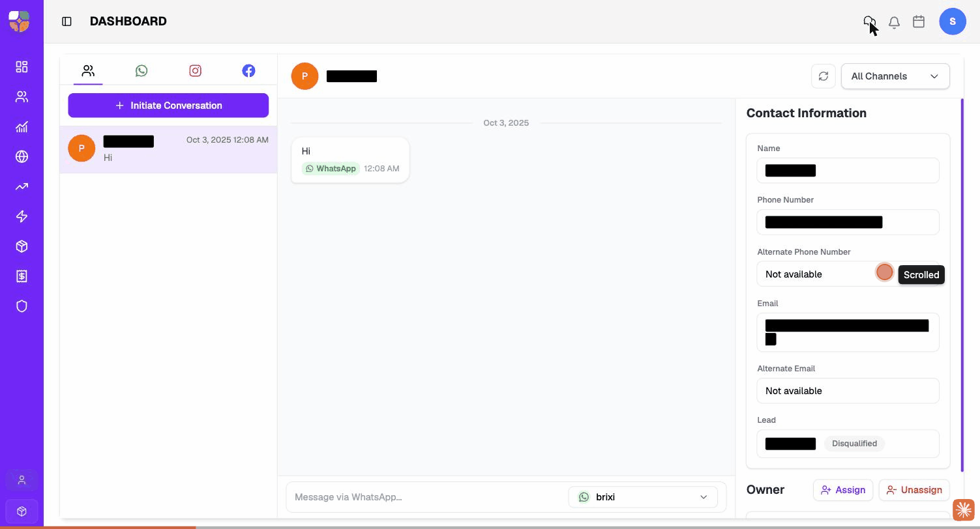Click the orange asterisk widget at bottom right
The image size is (980, 529).
tap(964, 510)
